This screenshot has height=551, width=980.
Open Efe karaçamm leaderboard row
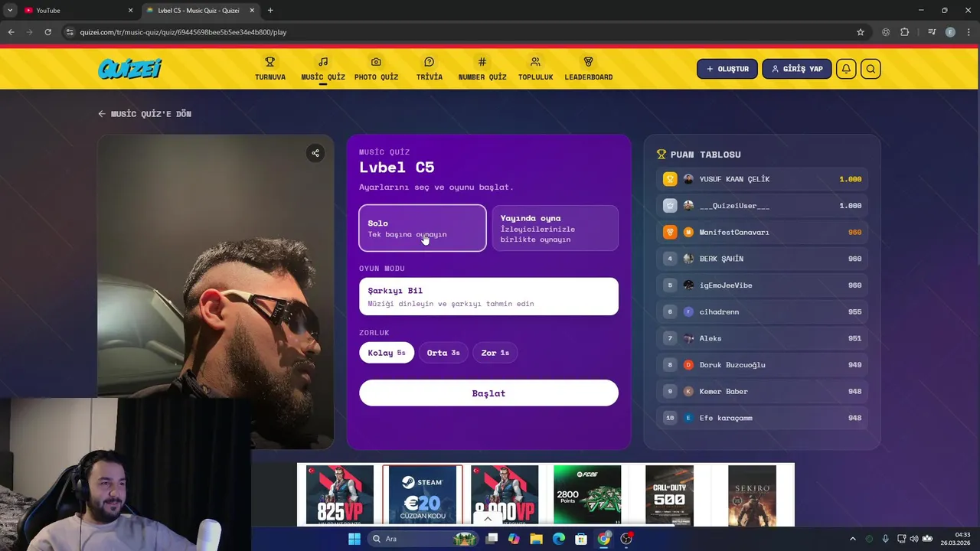(762, 418)
